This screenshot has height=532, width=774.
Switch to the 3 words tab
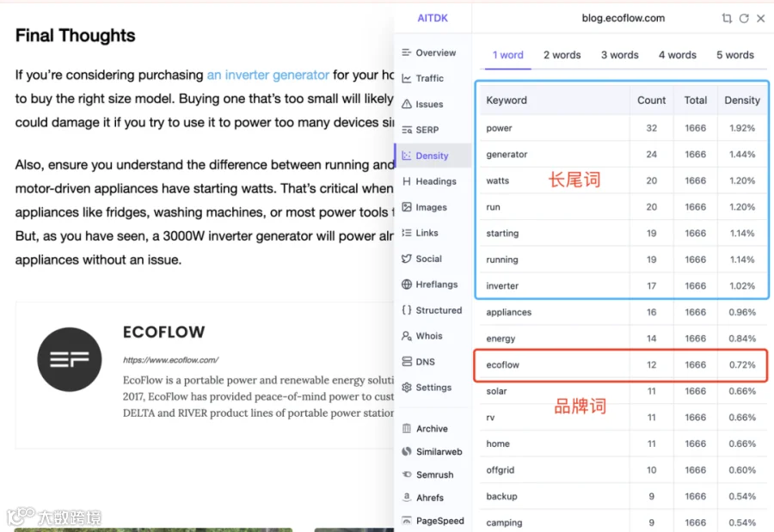click(619, 55)
